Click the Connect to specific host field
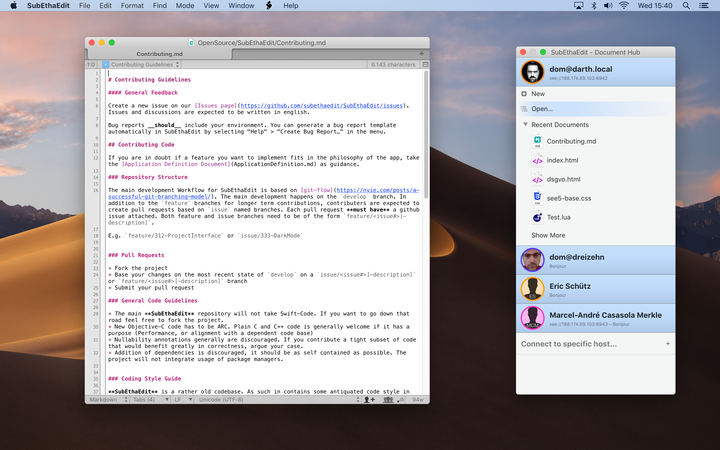The width and height of the screenshot is (720, 450). tap(596, 343)
